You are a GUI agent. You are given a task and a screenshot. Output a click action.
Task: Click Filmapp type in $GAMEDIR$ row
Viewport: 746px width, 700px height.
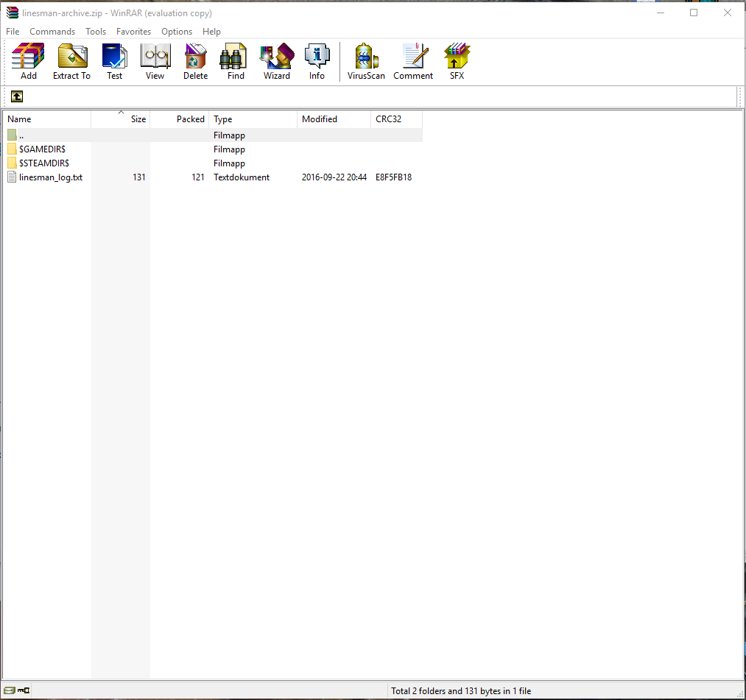tap(229, 149)
